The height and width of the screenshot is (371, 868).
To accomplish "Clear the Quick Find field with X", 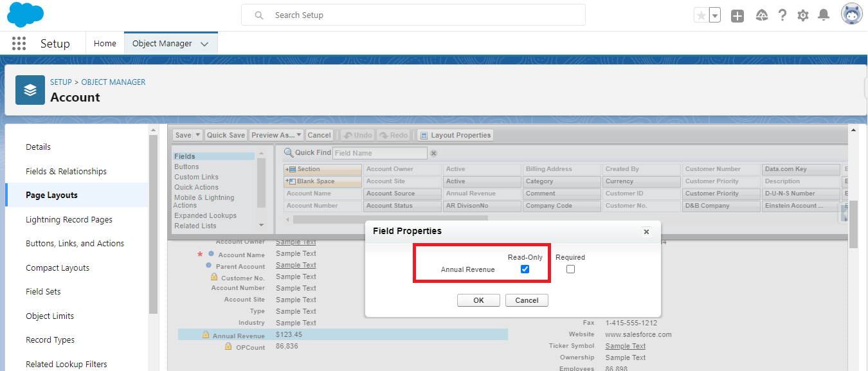I will [433, 153].
